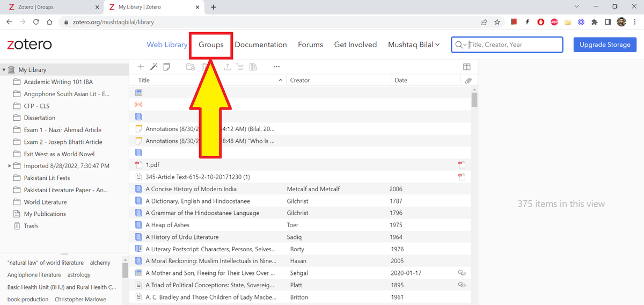Screen dimensions: 644x305
Task: Click the items list vertical scrollbar
Action: 474,100
